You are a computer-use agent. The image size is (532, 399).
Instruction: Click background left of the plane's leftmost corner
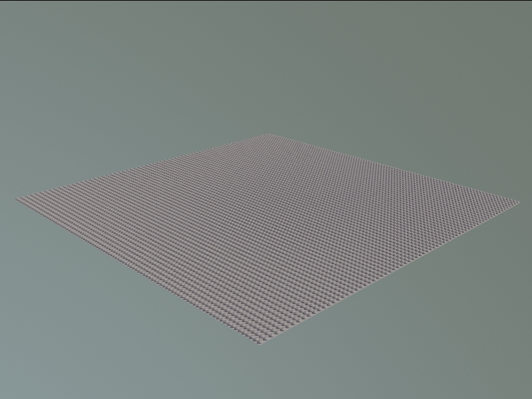[x=7, y=198]
